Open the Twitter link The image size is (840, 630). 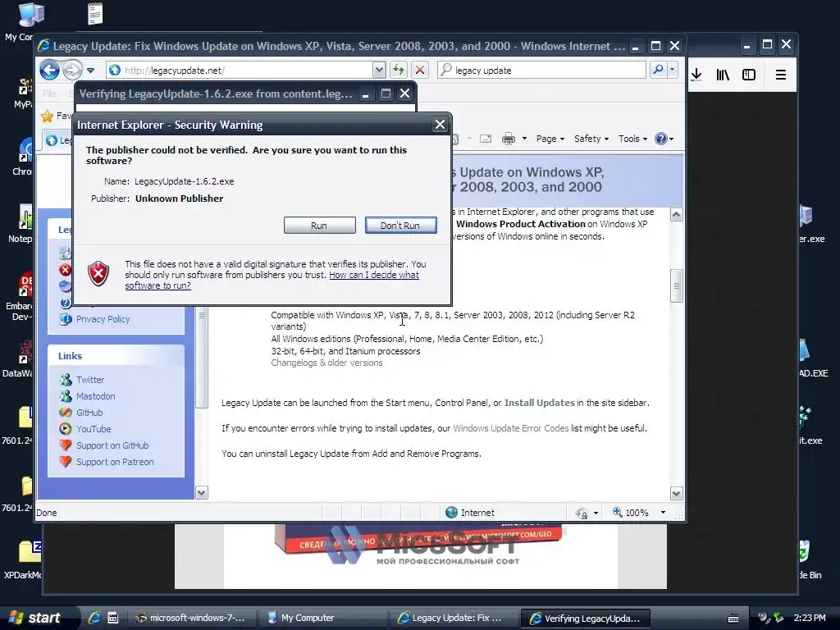[x=90, y=380]
